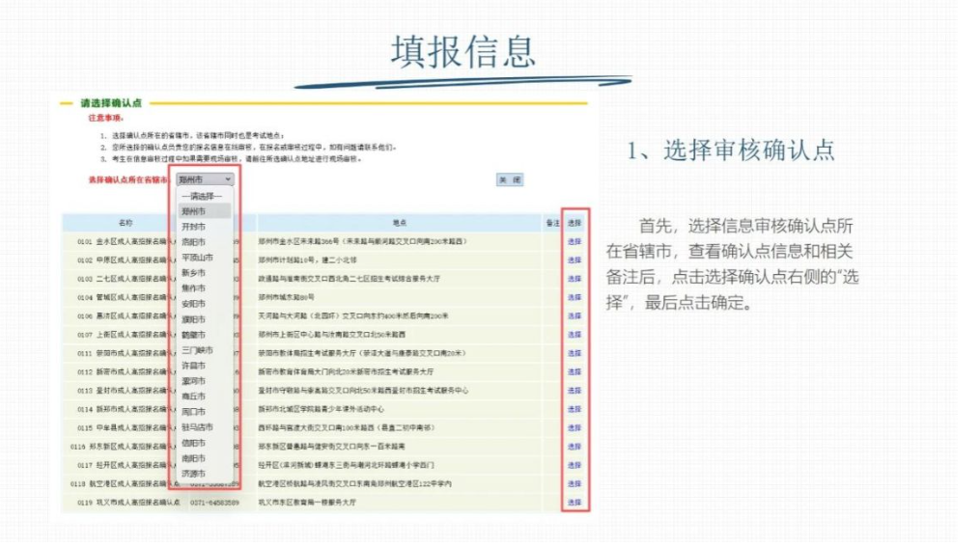The image size is (980, 546).
Task: Click 选择 link for row 0115 中牟县
Action: tap(574, 428)
